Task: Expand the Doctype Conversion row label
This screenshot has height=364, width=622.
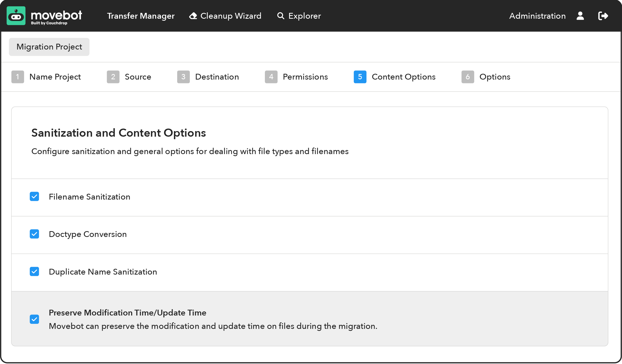Action: pyautogui.click(x=88, y=234)
